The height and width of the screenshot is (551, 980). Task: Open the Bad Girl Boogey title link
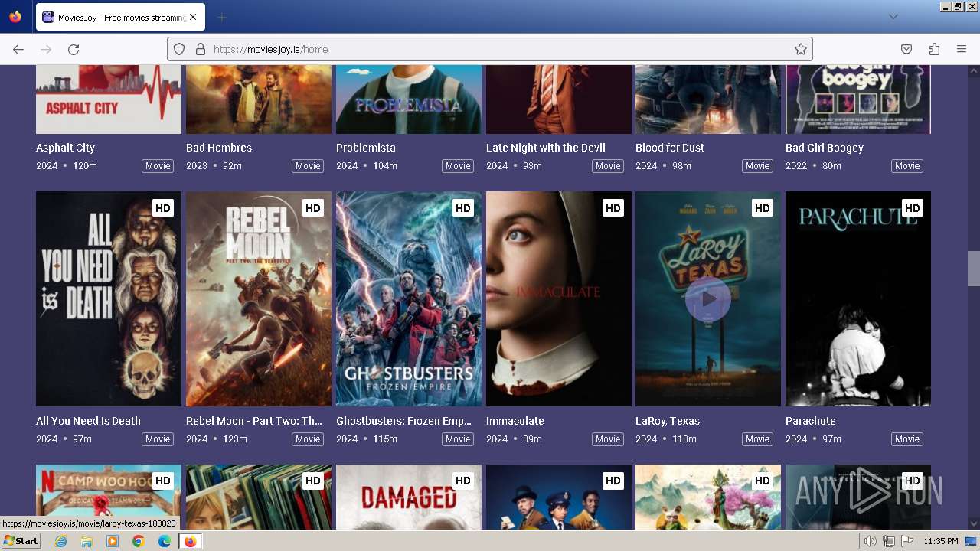tap(825, 148)
